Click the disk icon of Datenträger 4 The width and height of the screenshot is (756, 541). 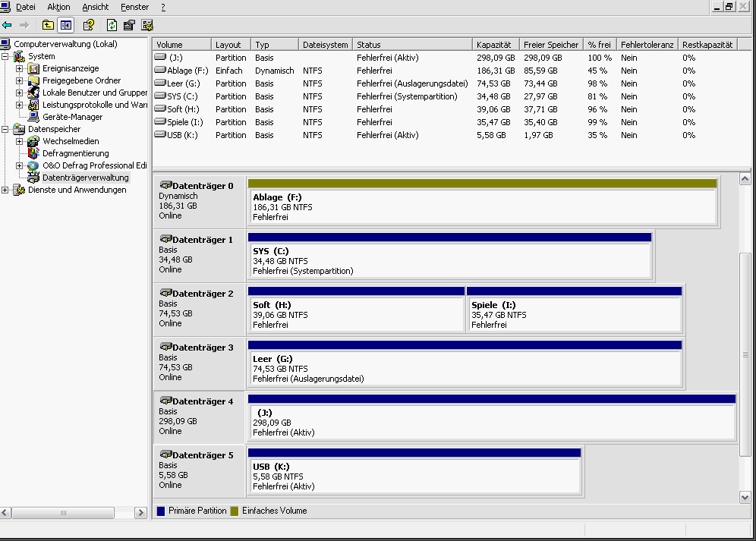166,401
